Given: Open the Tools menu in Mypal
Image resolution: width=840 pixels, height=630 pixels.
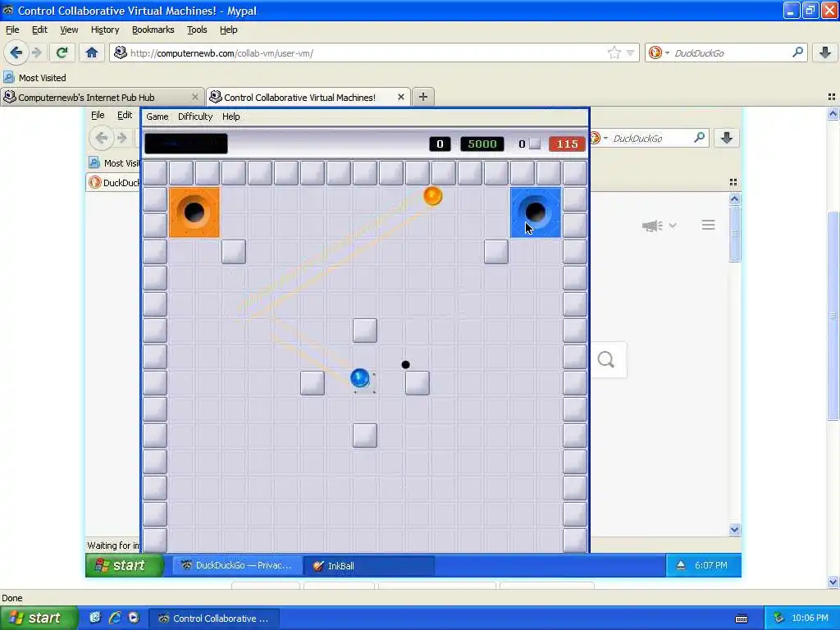Looking at the screenshot, I should click(197, 30).
